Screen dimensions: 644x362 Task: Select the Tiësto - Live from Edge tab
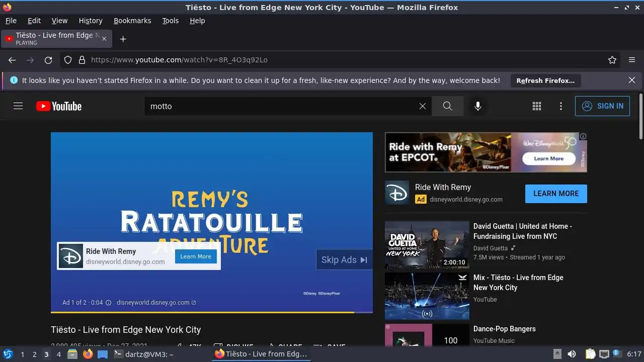[x=57, y=39]
